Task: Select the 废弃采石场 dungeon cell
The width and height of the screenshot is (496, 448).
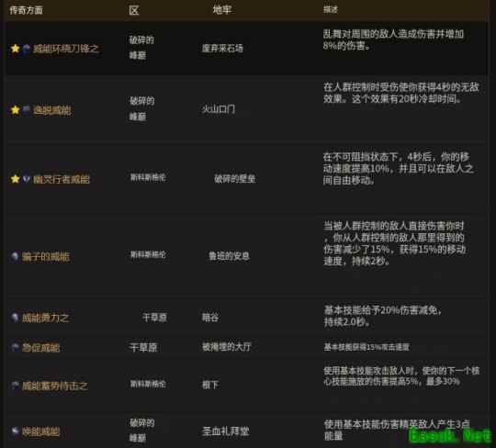Action: [x=222, y=49]
